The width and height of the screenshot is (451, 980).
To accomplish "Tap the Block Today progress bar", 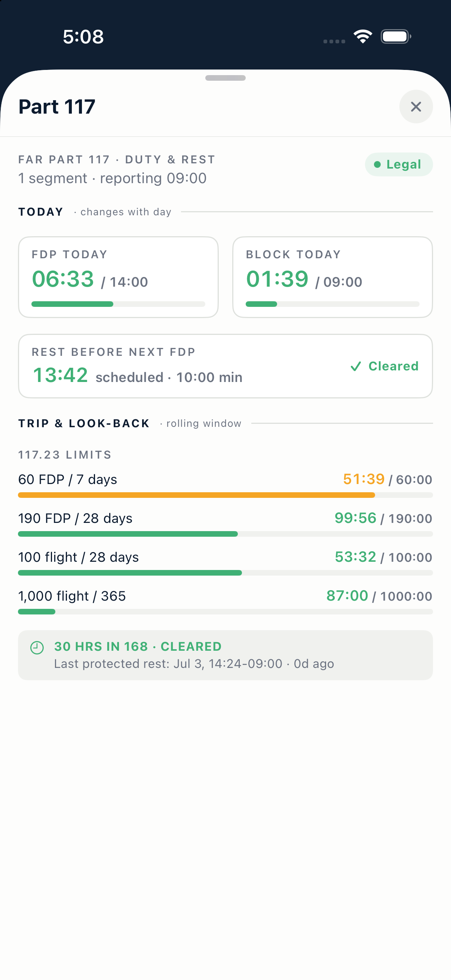I will pos(332,304).
